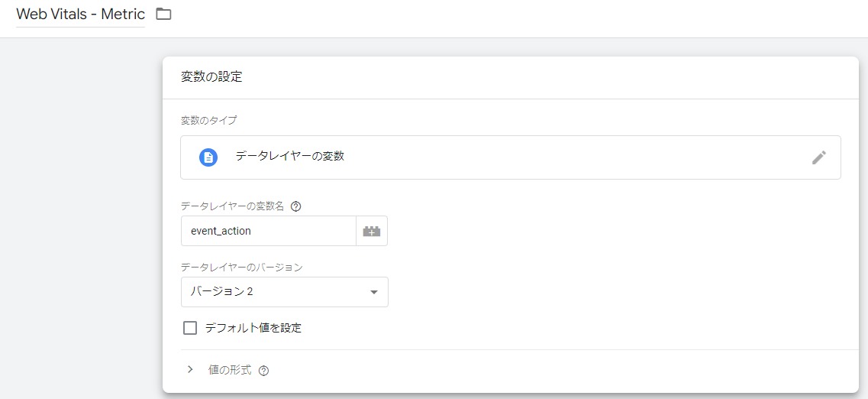Click the blue data layer variable type icon
The image size is (868, 399).
pos(208,157)
